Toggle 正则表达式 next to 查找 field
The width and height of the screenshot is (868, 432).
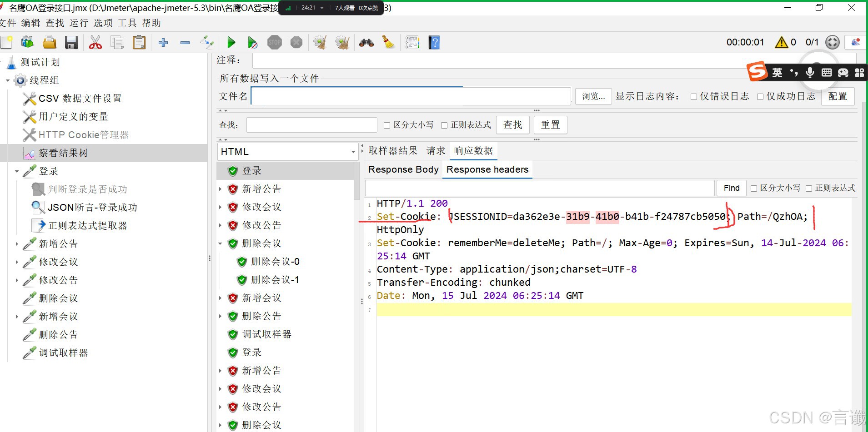[x=444, y=125]
